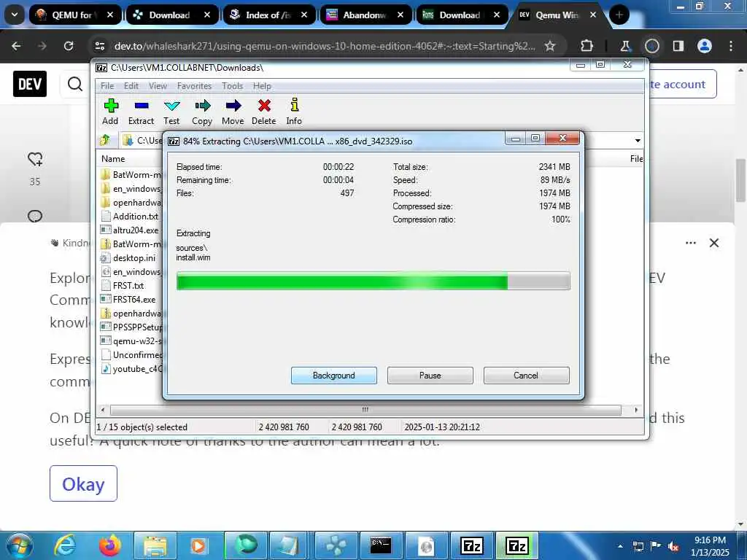The width and height of the screenshot is (747, 560).
Task: Click the green extraction progress bar
Action: pyautogui.click(x=373, y=281)
